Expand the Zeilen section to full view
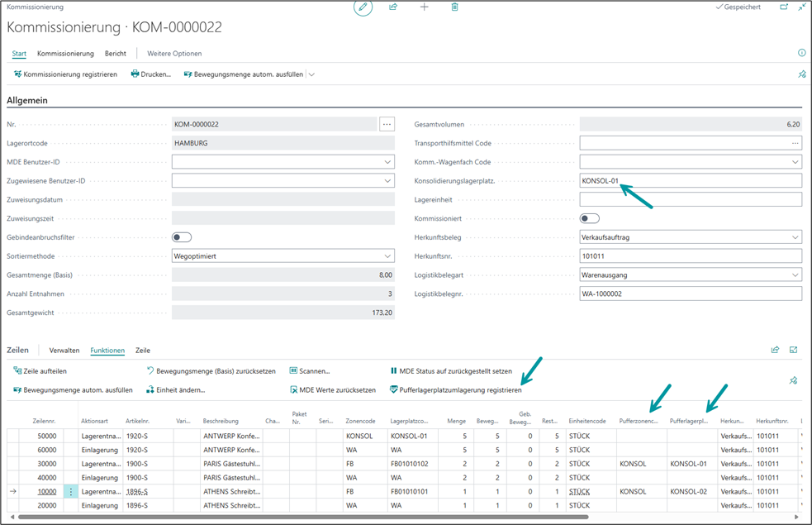 [x=793, y=350]
